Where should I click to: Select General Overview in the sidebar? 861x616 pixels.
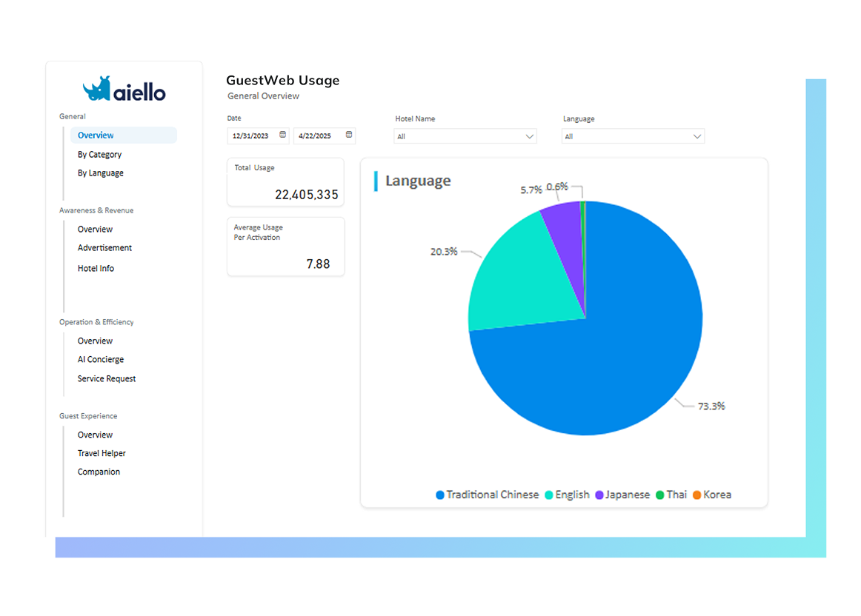tap(124, 135)
